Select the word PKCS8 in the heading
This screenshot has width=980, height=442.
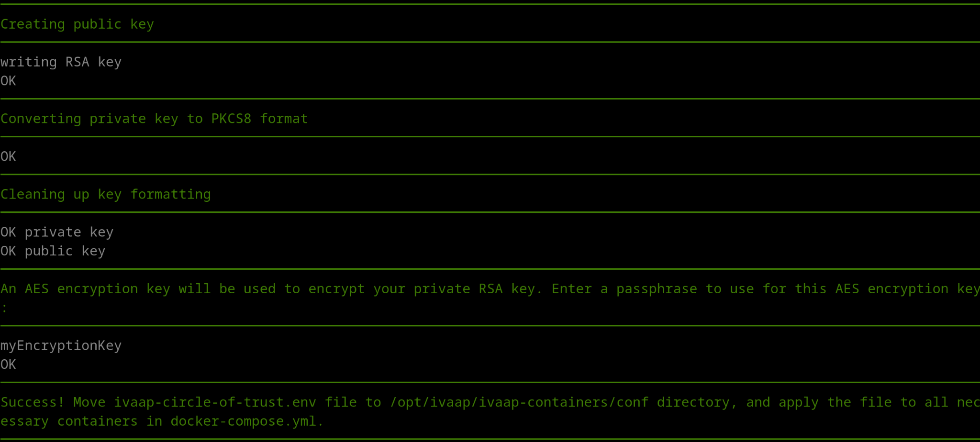click(231, 119)
